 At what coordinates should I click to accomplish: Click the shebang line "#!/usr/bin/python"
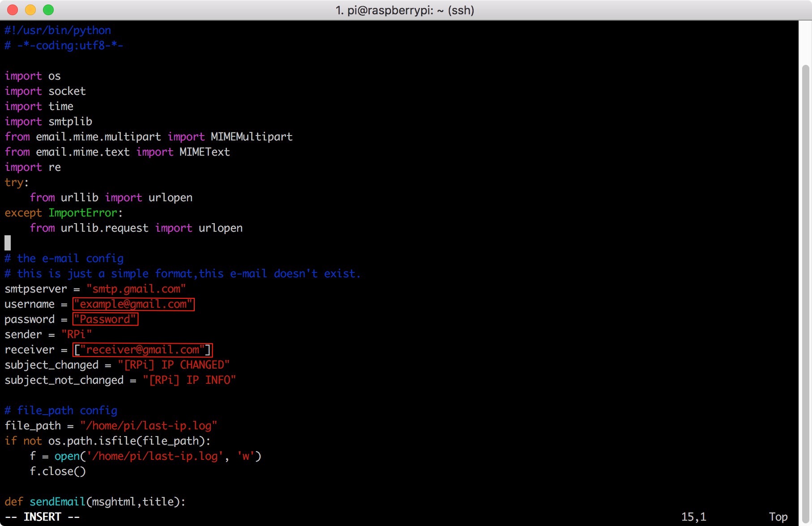pos(58,30)
